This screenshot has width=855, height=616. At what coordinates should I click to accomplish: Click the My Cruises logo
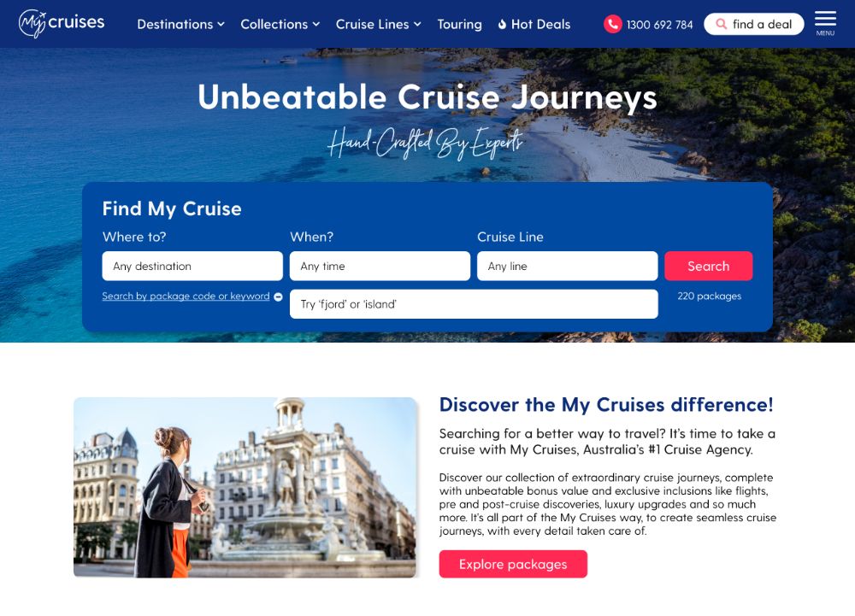click(x=61, y=23)
